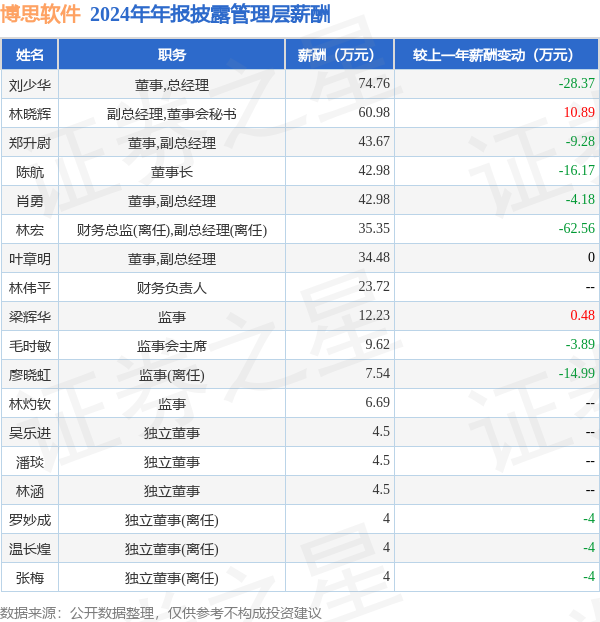Select the name 刘少华
600x622 pixels.
(30, 85)
